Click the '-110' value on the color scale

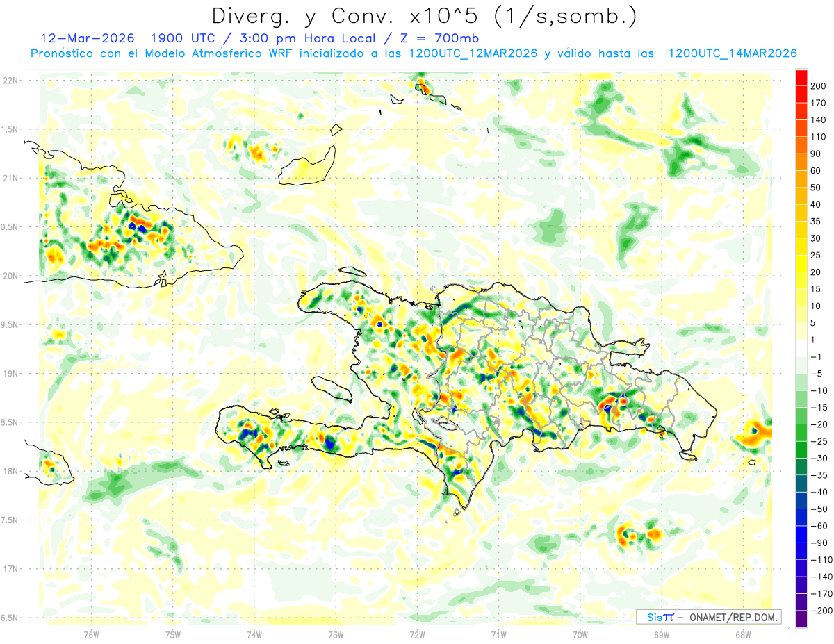point(821,560)
